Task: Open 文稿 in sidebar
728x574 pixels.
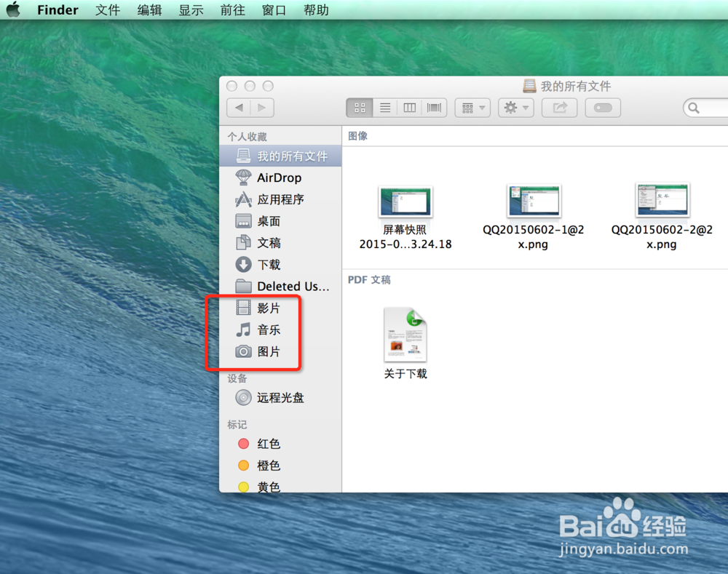Action: point(280,243)
